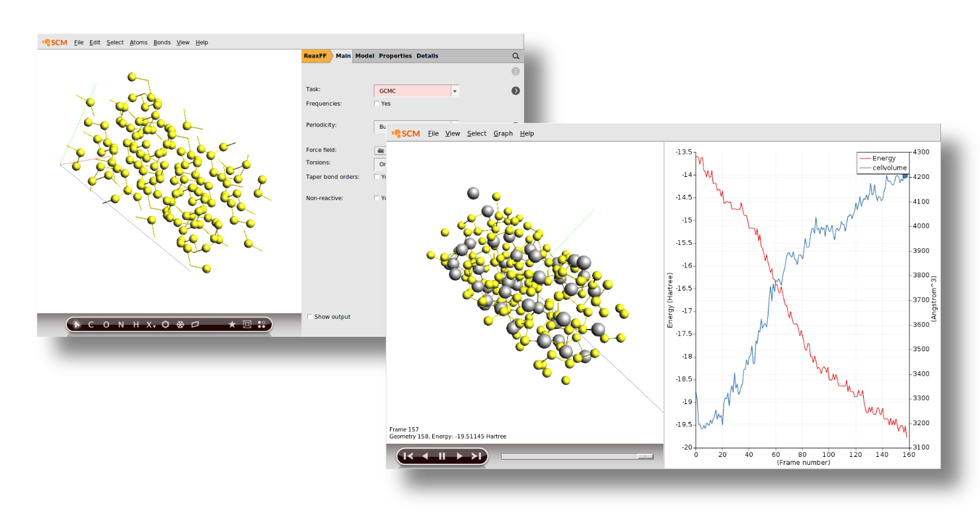The image size is (980, 521).
Task: Select the Oxygen atom tool
Action: (106, 324)
